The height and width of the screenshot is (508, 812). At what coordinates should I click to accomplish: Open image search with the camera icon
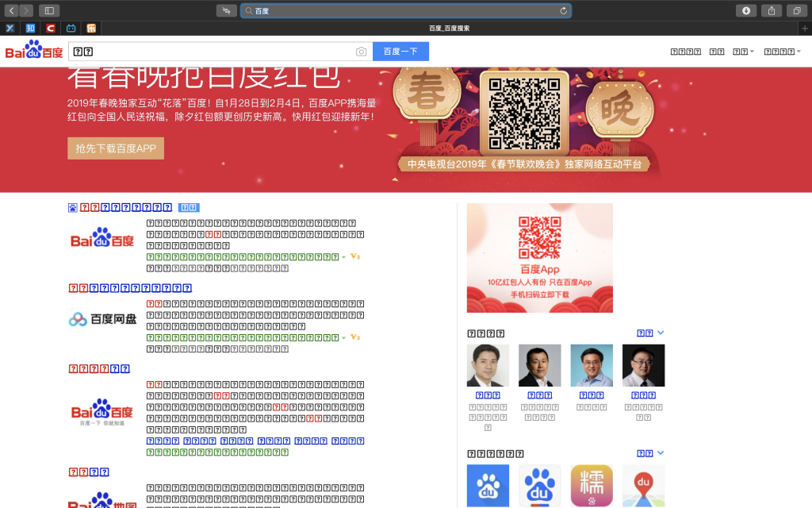click(x=362, y=52)
